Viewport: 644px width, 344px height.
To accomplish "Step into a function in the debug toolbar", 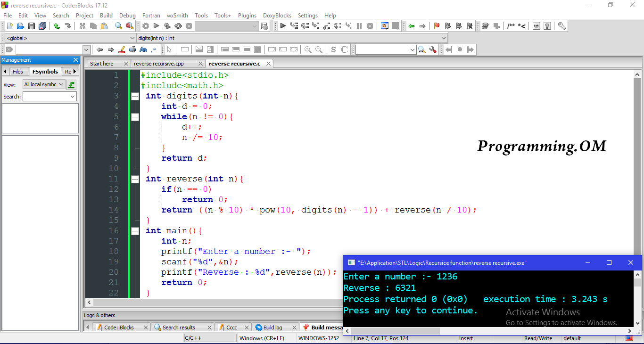I will (x=314, y=26).
